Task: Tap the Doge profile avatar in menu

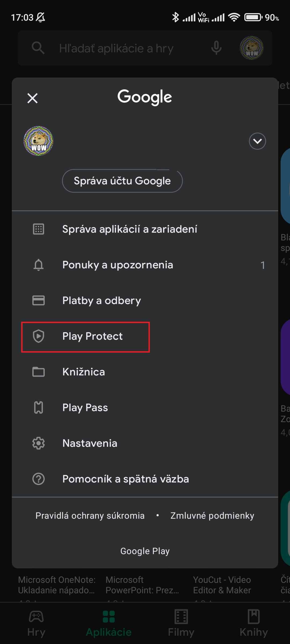Action: [x=39, y=141]
